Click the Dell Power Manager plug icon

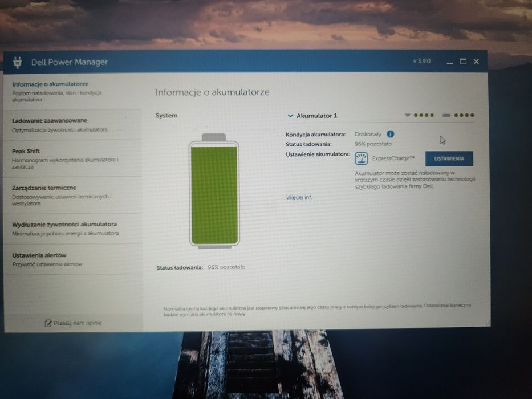[x=17, y=63]
